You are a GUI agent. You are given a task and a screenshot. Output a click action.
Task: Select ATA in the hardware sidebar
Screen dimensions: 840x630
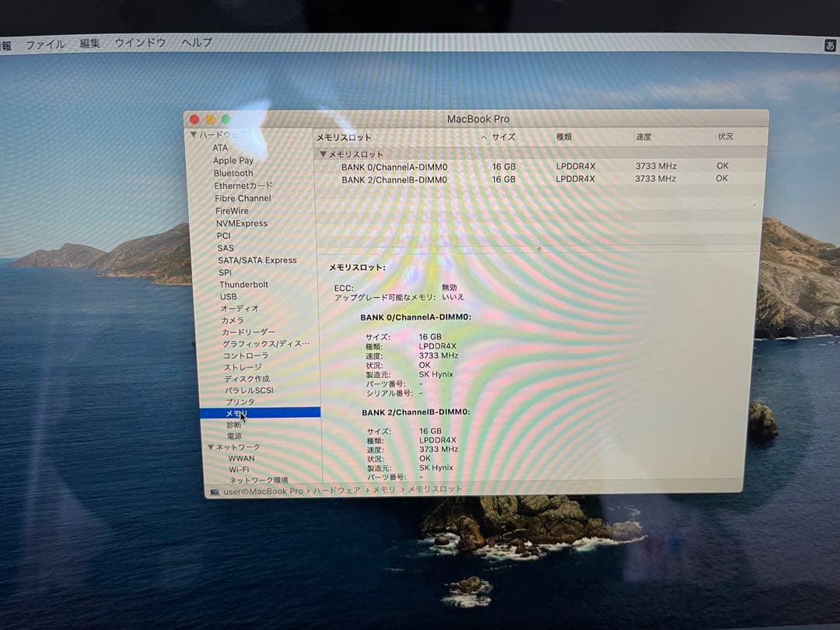pos(220,148)
